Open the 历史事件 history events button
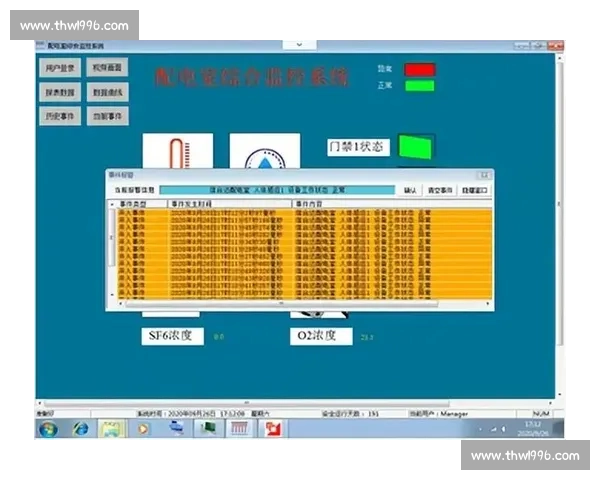 coord(60,116)
